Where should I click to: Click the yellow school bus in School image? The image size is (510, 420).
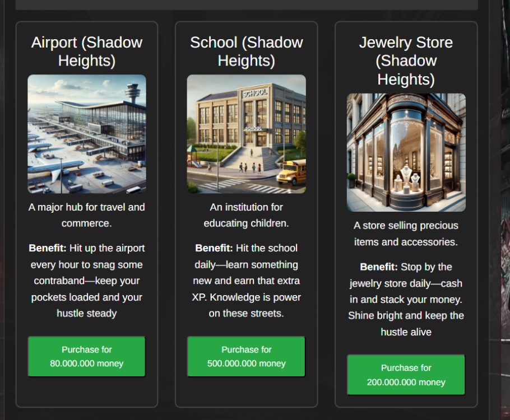pos(292,172)
